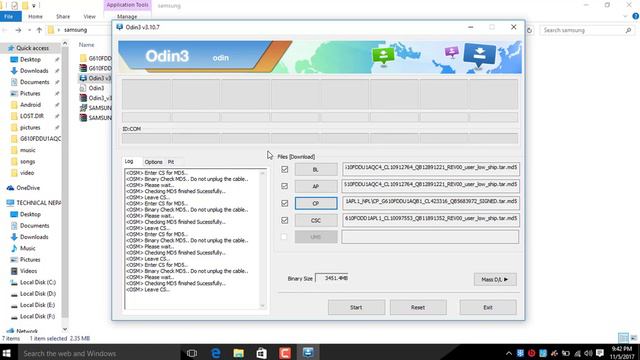Open Downloads under Quick access
The height and width of the screenshot is (360, 640).
34,71
